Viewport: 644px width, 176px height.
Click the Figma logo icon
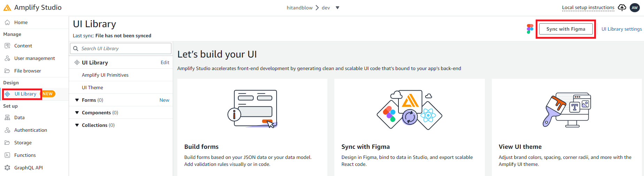pos(530,29)
